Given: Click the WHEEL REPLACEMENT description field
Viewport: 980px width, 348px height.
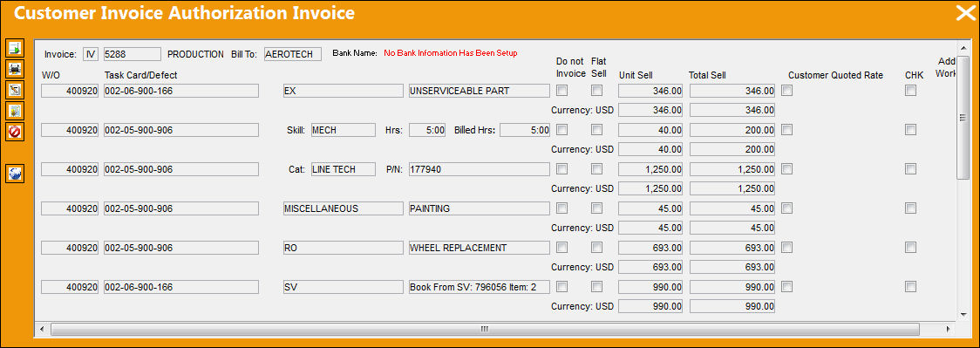Looking at the screenshot, I should 479,248.
